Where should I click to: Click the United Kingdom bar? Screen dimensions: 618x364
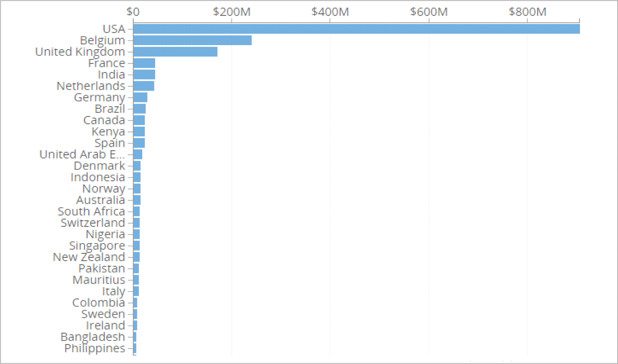[x=175, y=52]
